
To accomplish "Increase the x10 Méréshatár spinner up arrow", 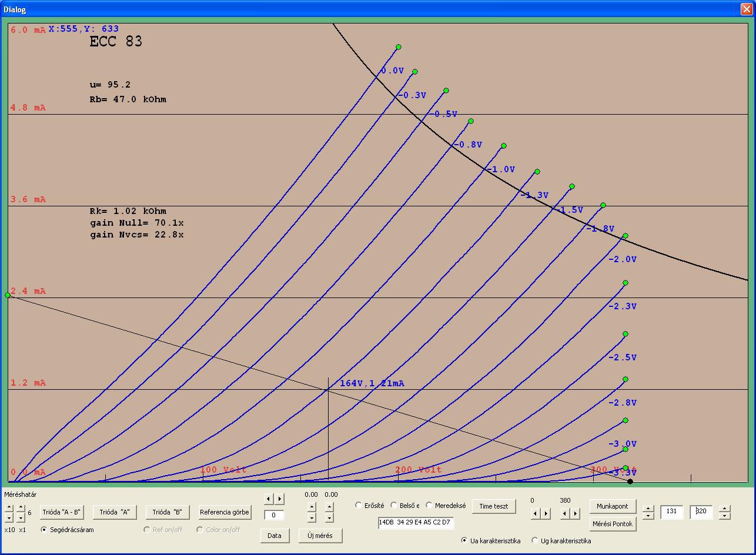I will [x=9, y=508].
